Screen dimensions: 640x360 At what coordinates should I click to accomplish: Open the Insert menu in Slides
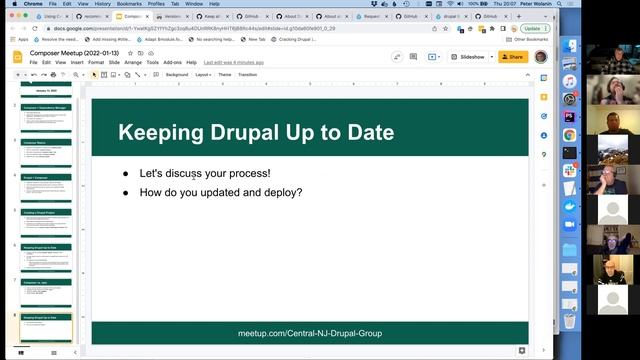[77, 62]
